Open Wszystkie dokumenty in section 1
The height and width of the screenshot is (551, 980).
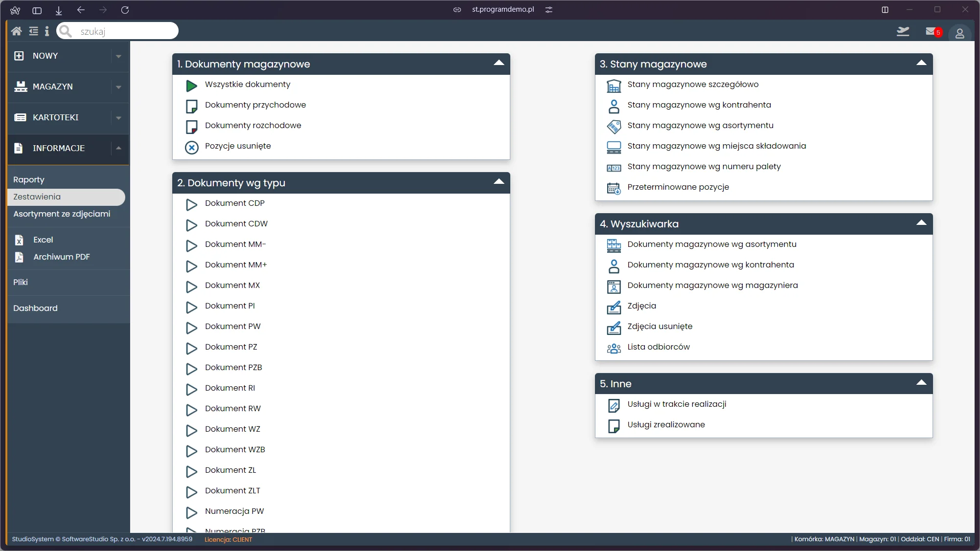(249, 84)
